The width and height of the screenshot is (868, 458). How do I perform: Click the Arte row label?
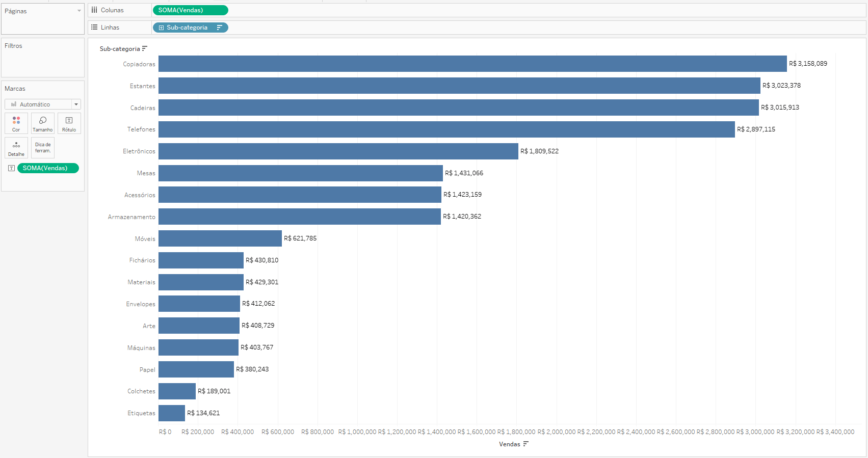click(x=149, y=326)
